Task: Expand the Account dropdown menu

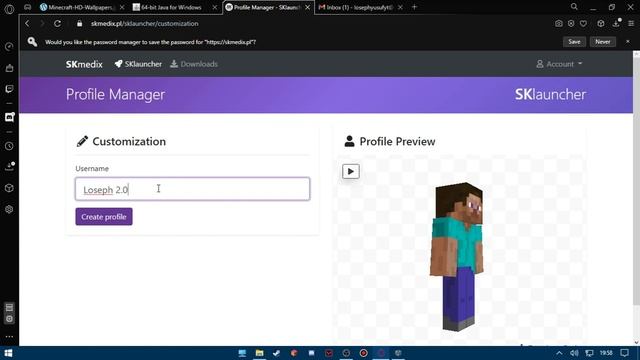Action: [559, 64]
